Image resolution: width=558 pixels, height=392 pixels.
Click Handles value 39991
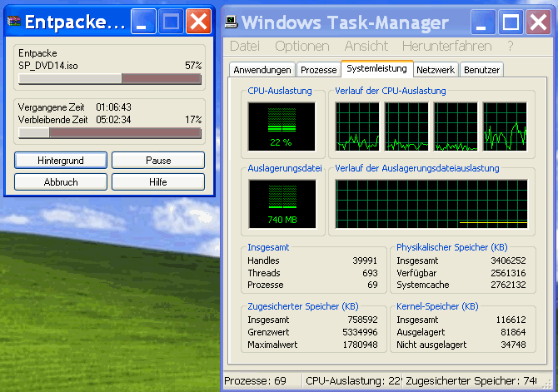tap(365, 261)
